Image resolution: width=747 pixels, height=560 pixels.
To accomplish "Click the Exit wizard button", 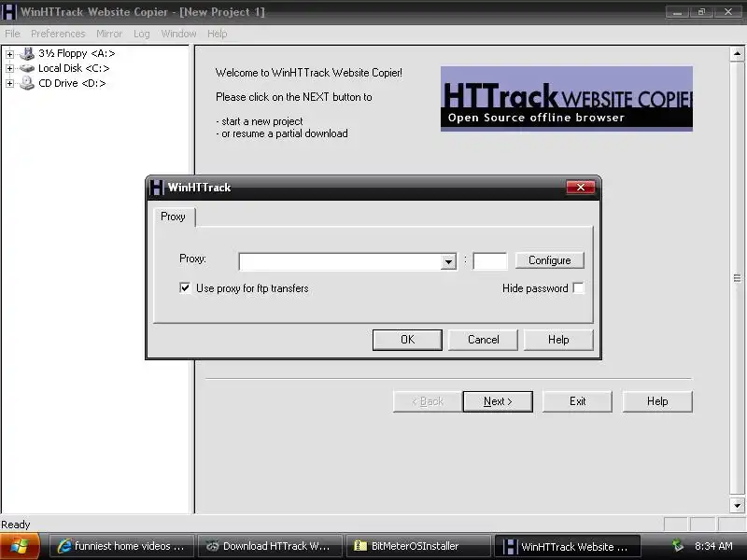I will (577, 401).
